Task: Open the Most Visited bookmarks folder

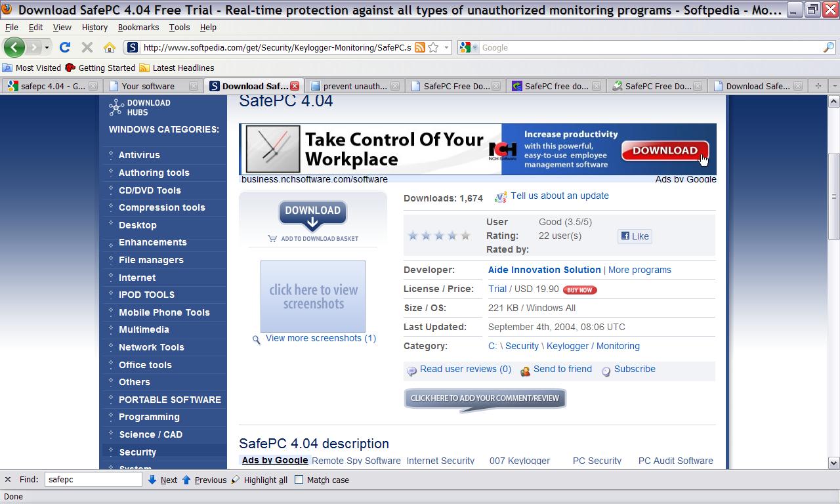Action: [x=31, y=68]
